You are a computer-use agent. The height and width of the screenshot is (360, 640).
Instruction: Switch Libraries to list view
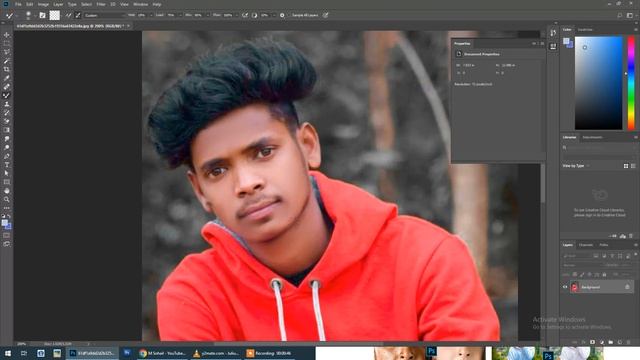click(633, 166)
